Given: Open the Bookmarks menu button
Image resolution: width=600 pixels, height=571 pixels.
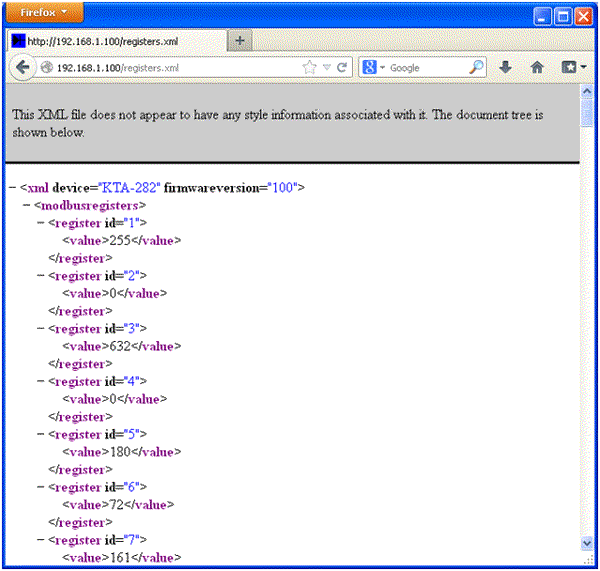Looking at the screenshot, I should tap(573, 67).
